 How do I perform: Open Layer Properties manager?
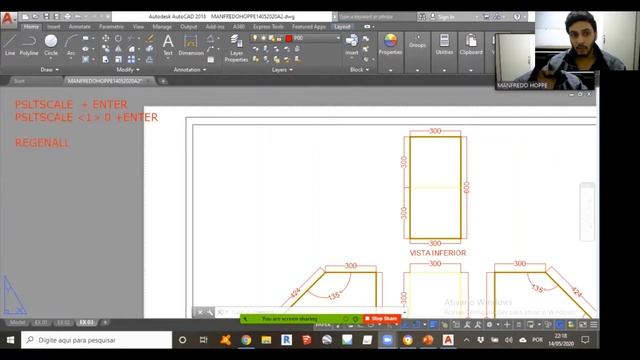point(236,48)
